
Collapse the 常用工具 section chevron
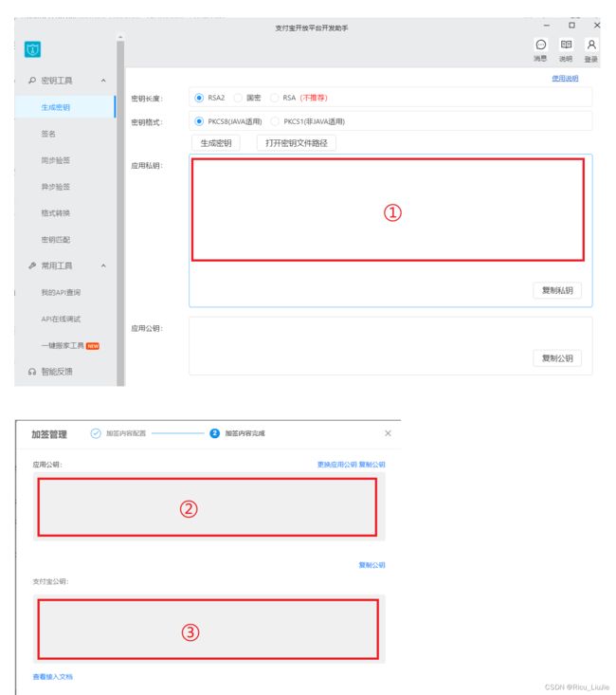pos(103,265)
